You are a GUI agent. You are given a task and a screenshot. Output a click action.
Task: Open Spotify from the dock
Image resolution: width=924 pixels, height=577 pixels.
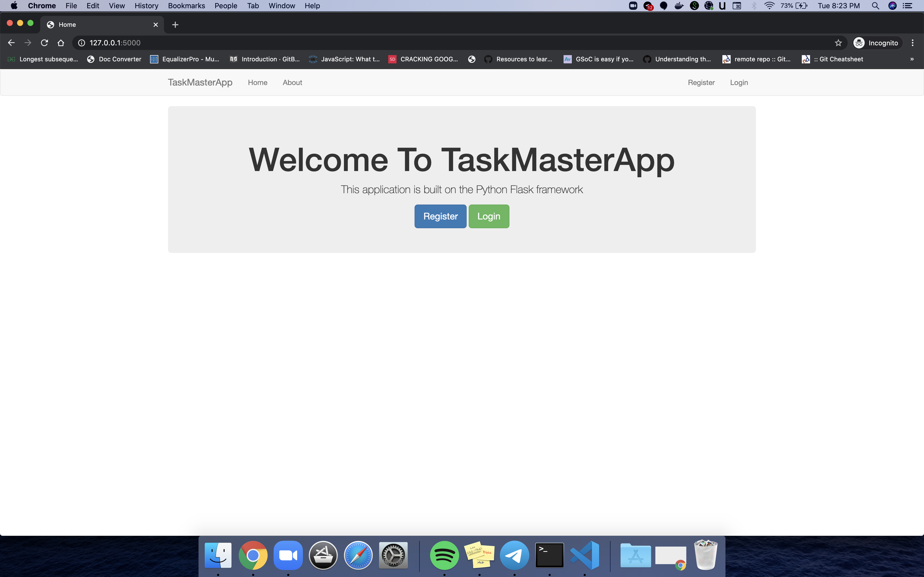444,555
